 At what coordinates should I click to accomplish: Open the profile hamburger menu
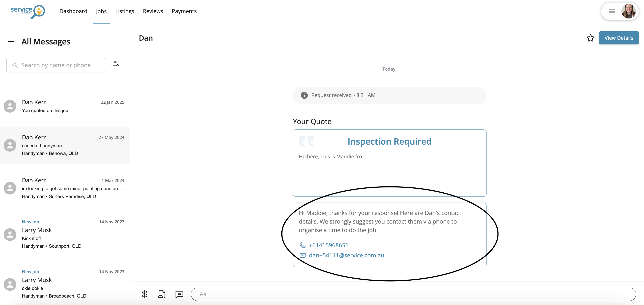click(x=612, y=12)
